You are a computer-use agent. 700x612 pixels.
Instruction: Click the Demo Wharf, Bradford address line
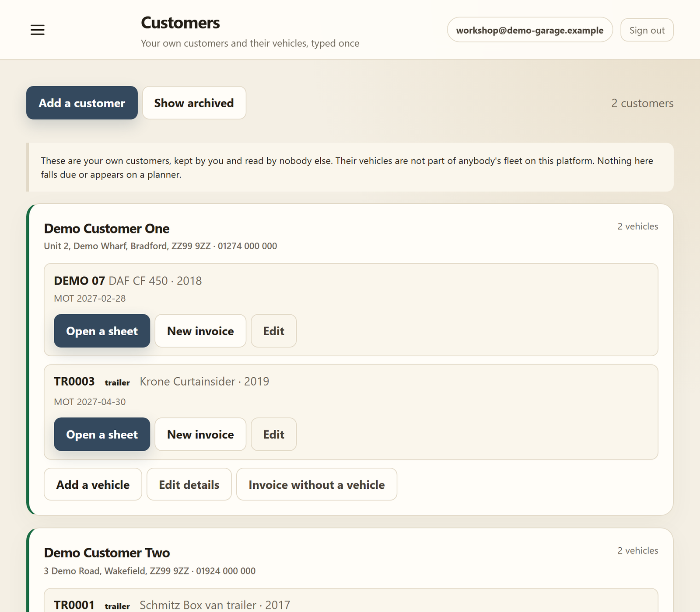[x=161, y=246]
